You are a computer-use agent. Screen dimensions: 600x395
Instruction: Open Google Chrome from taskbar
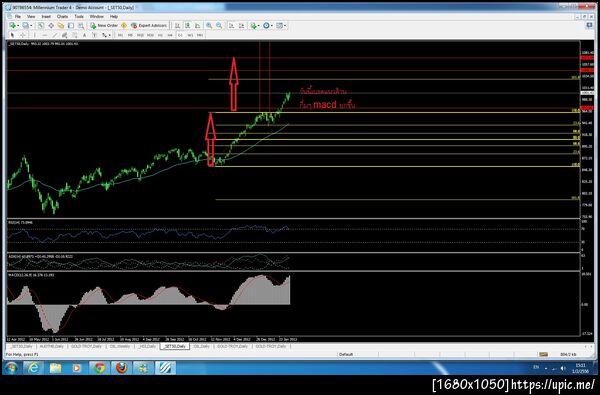pyautogui.click(x=99, y=368)
